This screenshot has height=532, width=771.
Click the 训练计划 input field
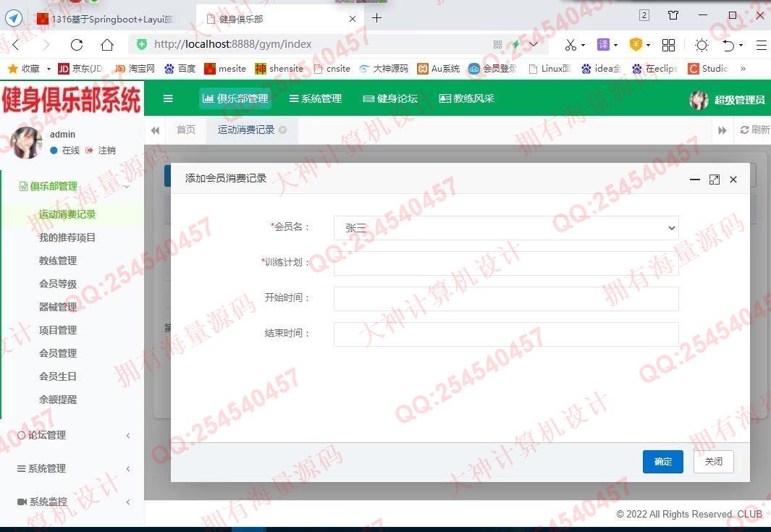[x=506, y=263]
